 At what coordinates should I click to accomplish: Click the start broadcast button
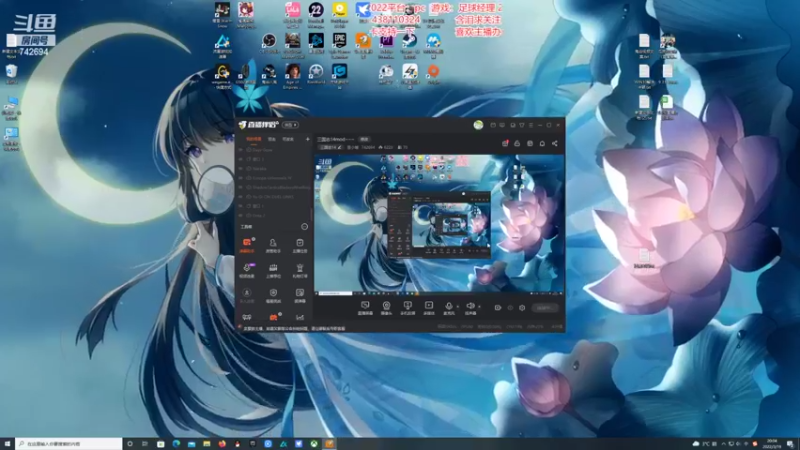545,308
